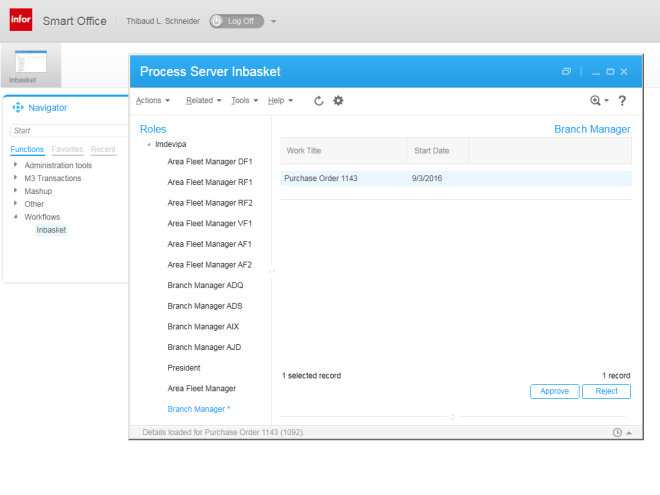Open the dropdown arrow beside Log Off
Screen dimensions: 660x495
click(x=274, y=21)
